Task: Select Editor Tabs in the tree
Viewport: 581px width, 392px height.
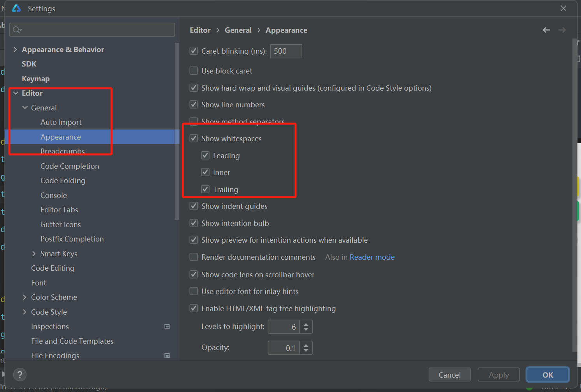Action: [59, 210]
